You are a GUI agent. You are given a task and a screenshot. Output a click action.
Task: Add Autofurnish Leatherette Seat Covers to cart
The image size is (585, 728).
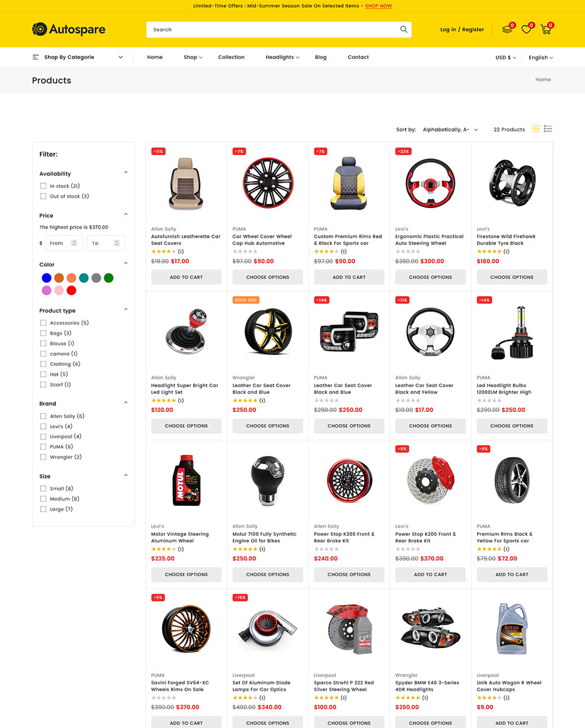point(186,277)
